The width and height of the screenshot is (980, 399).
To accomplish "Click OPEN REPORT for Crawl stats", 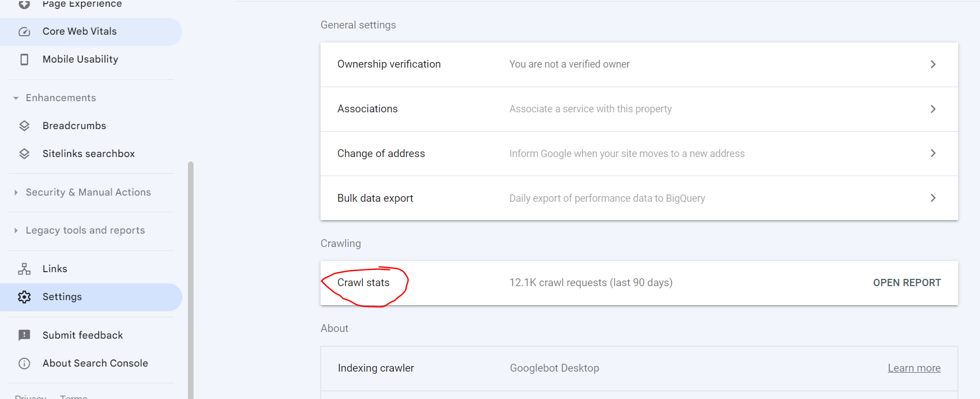I will point(907,283).
